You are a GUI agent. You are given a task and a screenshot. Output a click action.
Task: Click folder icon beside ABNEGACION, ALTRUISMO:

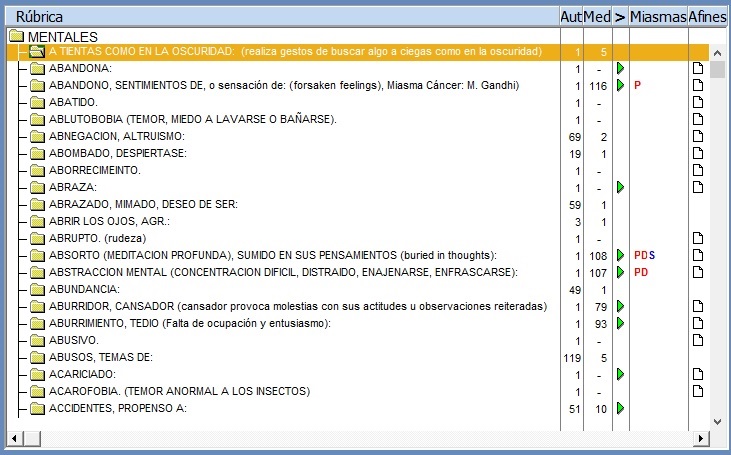(x=37, y=137)
